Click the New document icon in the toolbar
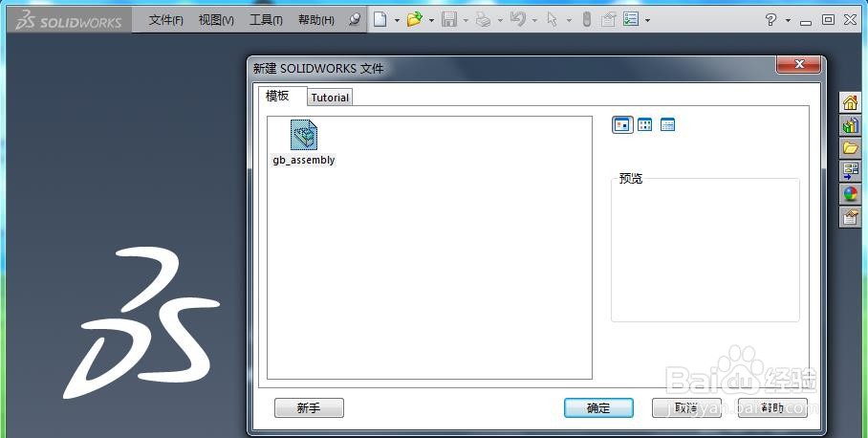Screen dimensions: 868x438 tap(380, 20)
